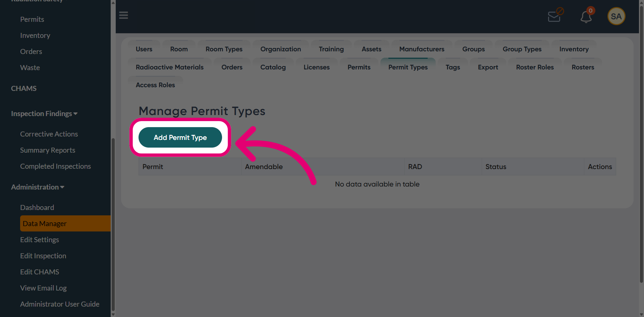Viewport: 644px width, 317px height.
Task: Sort table by Permit column
Action: (x=190, y=167)
